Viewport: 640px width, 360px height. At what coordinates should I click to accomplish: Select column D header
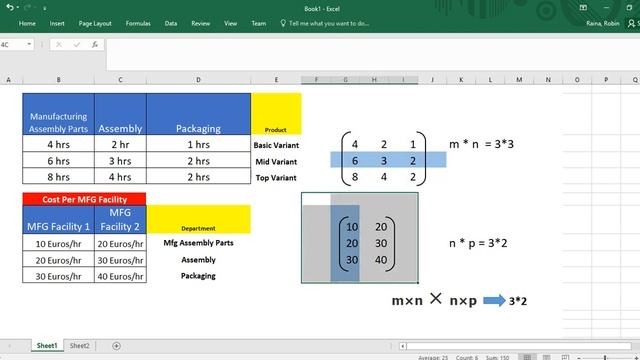coord(198,80)
